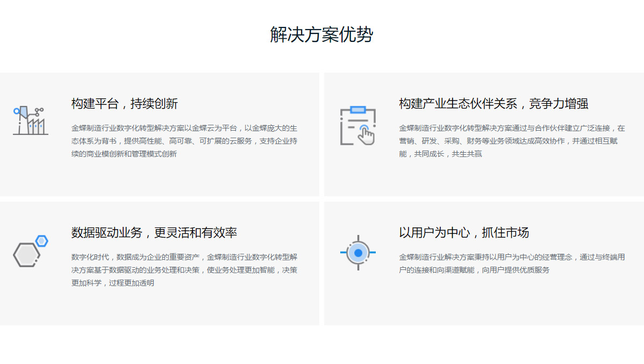This screenshot has width=644, height=364.
Task: Select the title 以用户为中心，抓住市场
Action: [464, 232]
